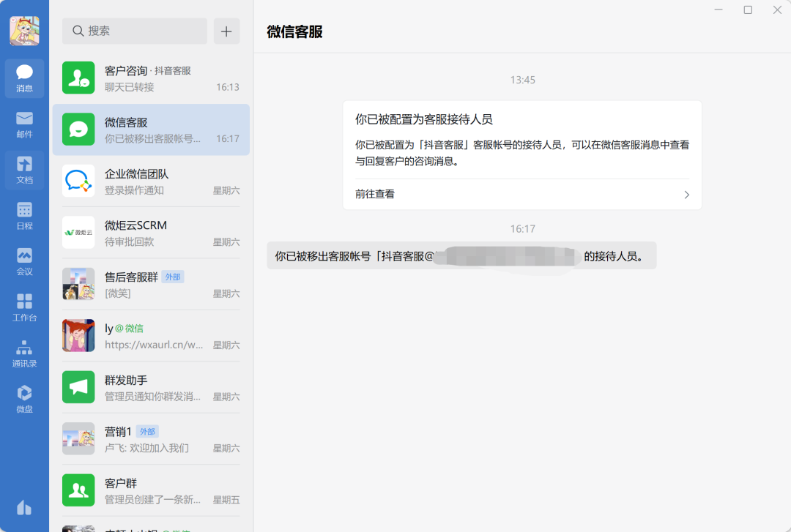
Task: Click the 搜索 search field
Action: 135,31
